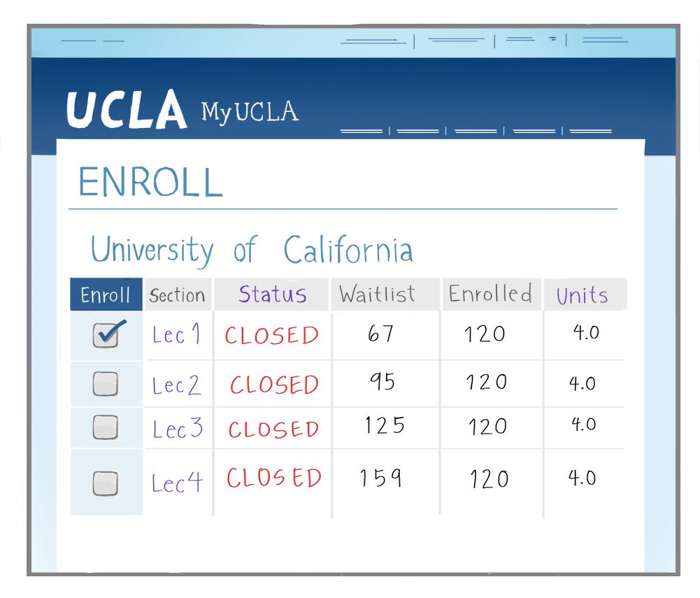This screenshot has width=700, height=598.
Task: Click the CLOSED status for Lec 1
Action: [x=271, y=336]
